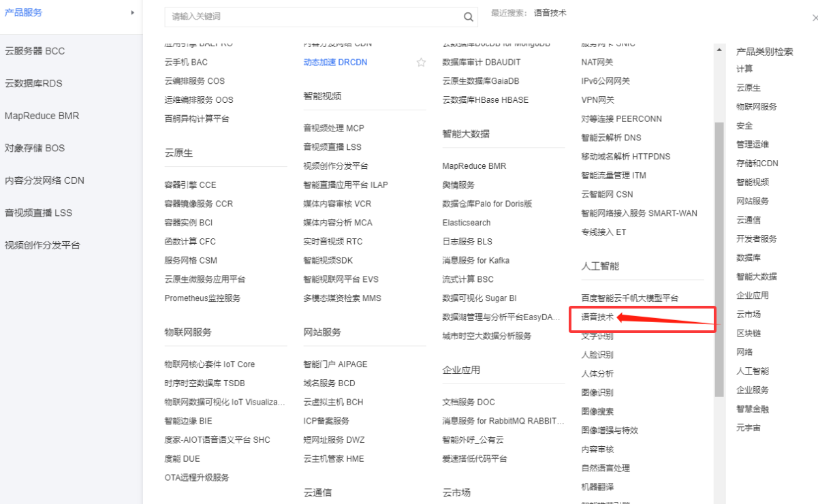Click the vertical scrollbar of product list
Screen dimensions: 818x504
(x=719, y=259)
